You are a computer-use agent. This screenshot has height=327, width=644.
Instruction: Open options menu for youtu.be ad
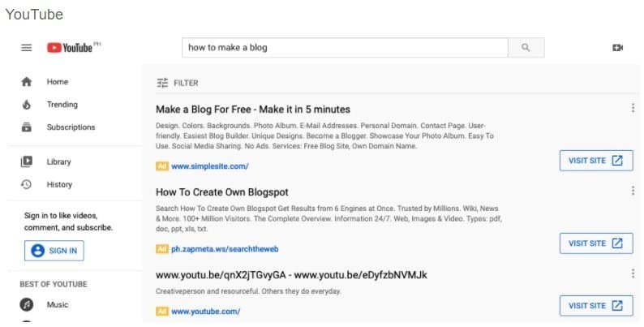point(633,274)
